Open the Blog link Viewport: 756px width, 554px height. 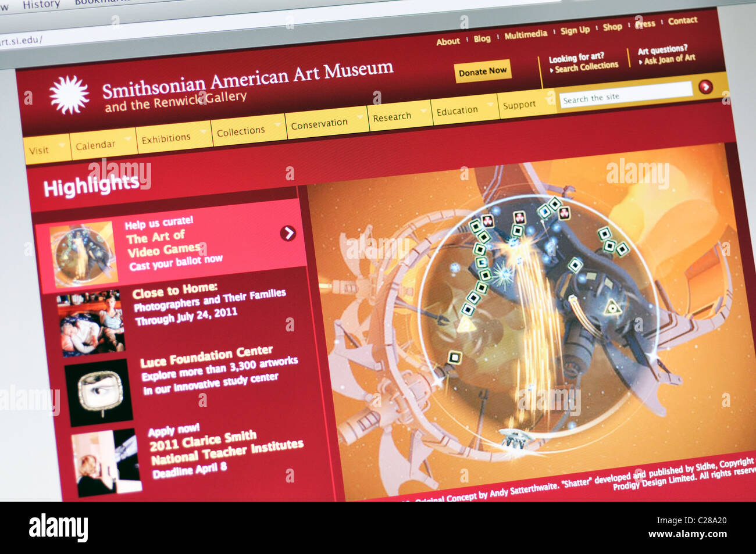(x=482, y=38)
